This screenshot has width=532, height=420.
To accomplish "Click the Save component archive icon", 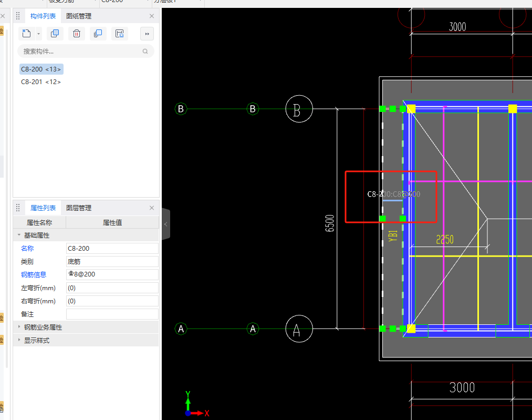I will [x=119, y=34].
